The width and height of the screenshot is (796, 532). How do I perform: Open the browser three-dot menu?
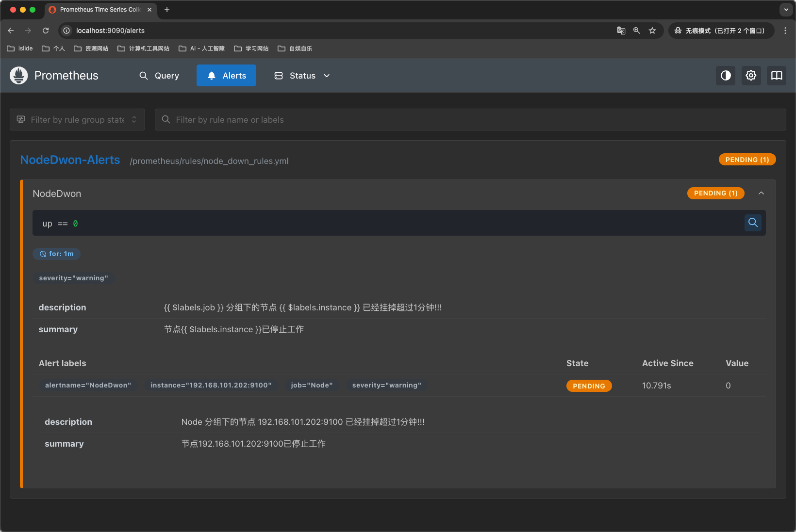coord(785,30)
